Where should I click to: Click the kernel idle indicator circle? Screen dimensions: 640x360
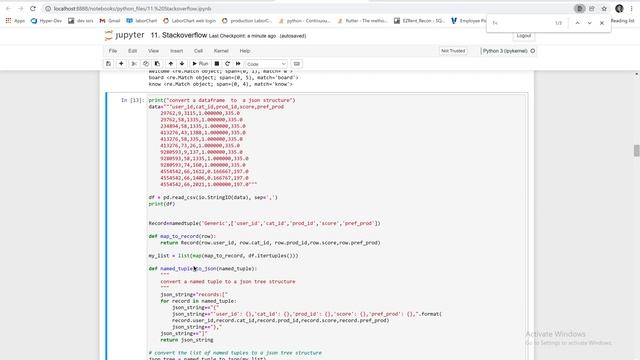[533, 51]
